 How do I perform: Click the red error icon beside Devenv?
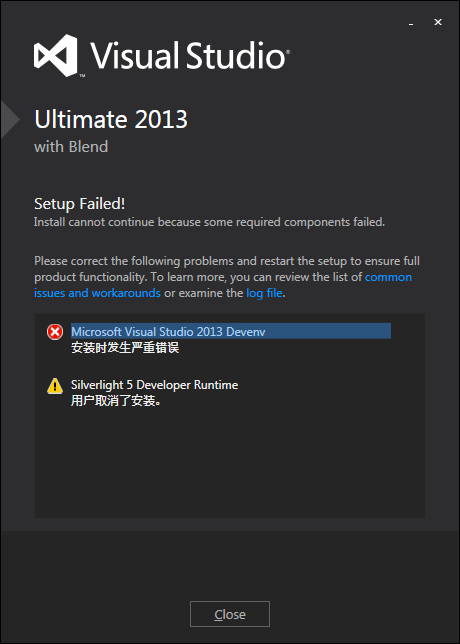55,331
